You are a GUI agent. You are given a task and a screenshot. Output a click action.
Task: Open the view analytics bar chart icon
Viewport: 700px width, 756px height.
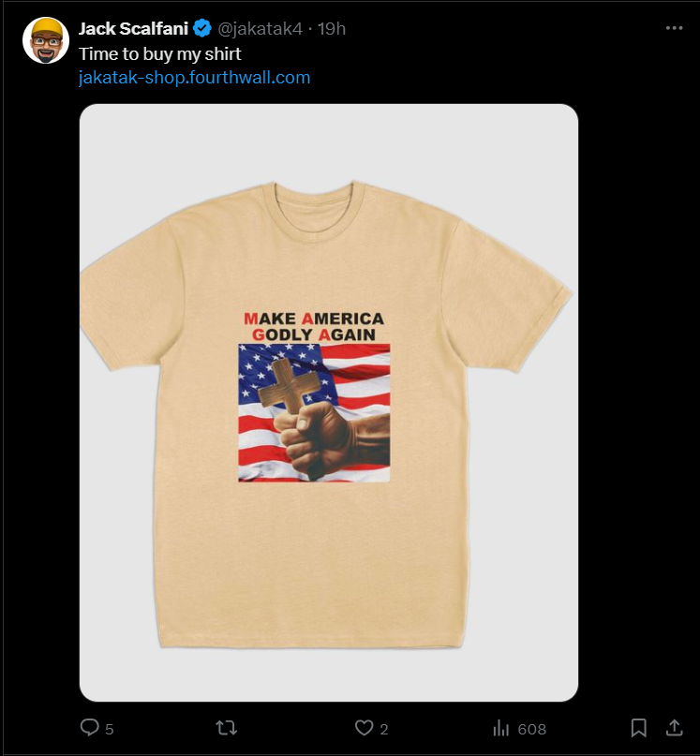pyautogui.click(x=500, y=728)
